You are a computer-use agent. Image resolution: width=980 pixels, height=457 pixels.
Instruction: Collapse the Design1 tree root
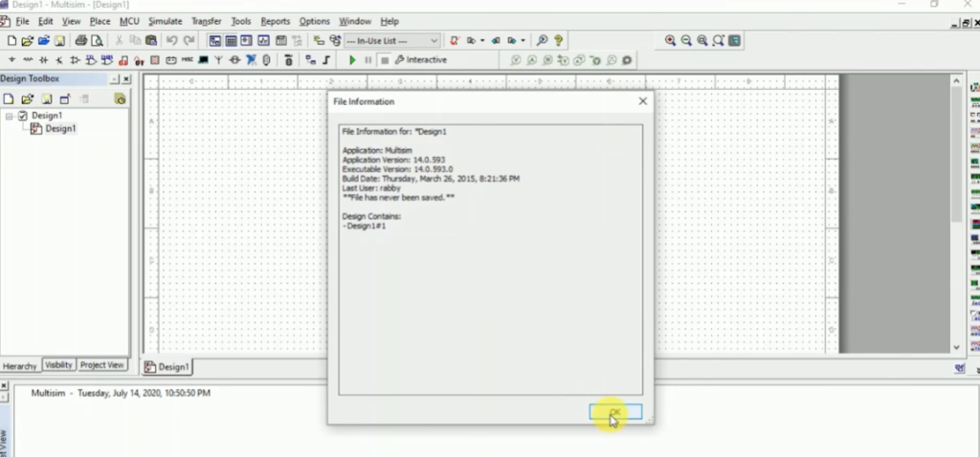tap(10, 116)
